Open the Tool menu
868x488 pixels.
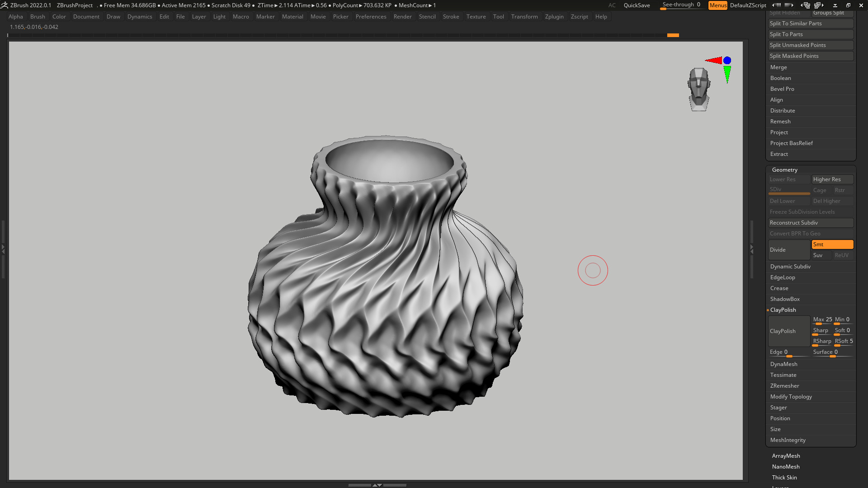pyautogui.click(x=498, y=17)
